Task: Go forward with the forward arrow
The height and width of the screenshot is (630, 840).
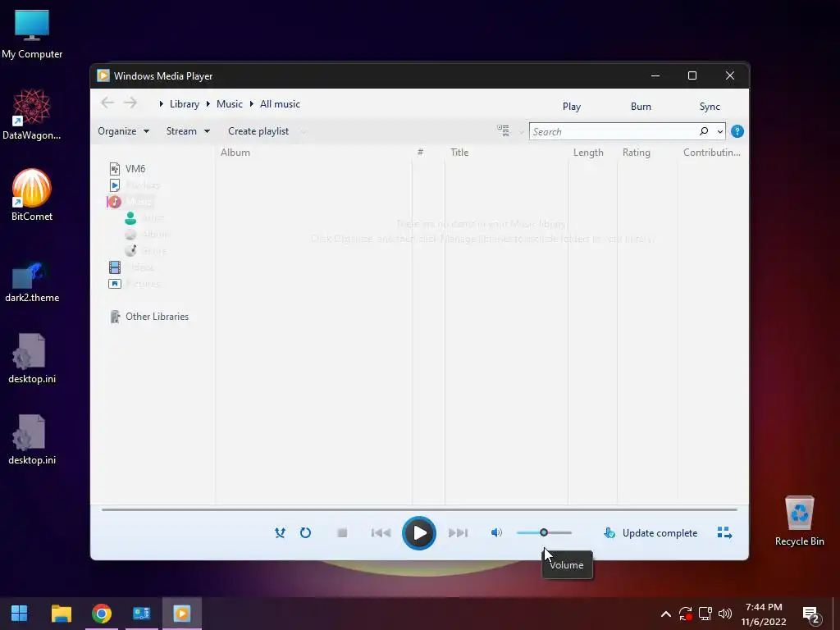Action: point(130,103)
